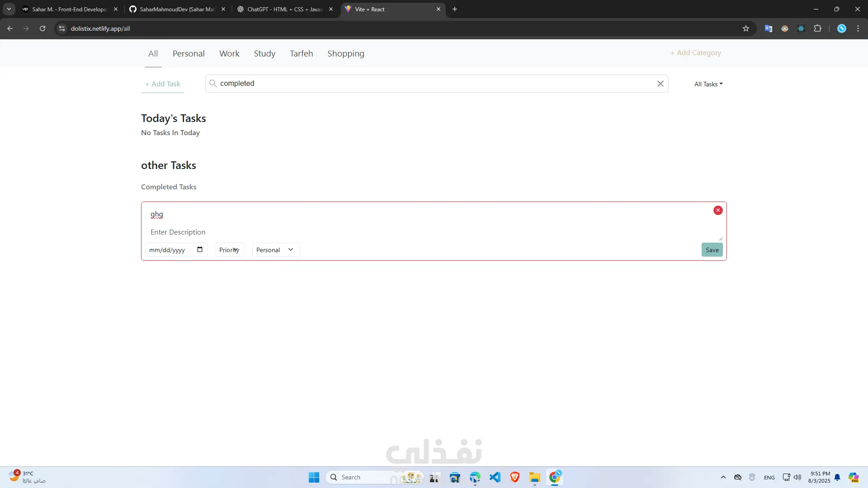This screenshot has width=868, height=488.
Task: Click the search magnifier icon
Action: [213, 83]
